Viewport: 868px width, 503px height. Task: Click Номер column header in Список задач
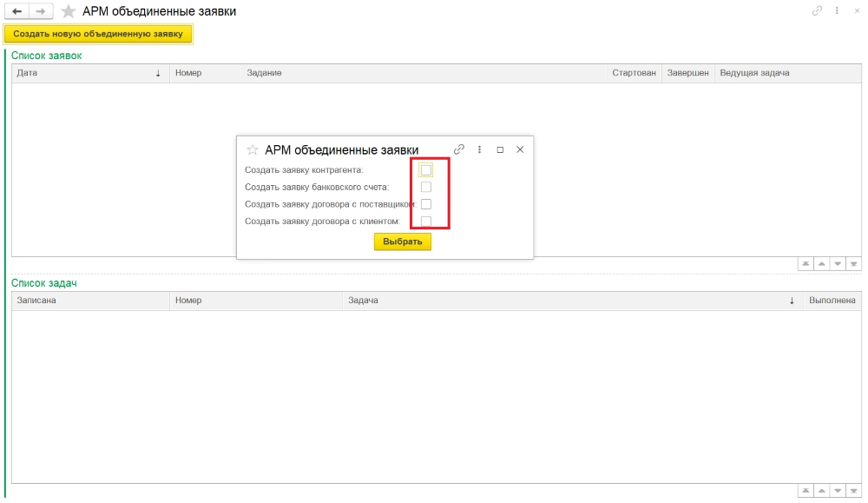tap(256, 301)
